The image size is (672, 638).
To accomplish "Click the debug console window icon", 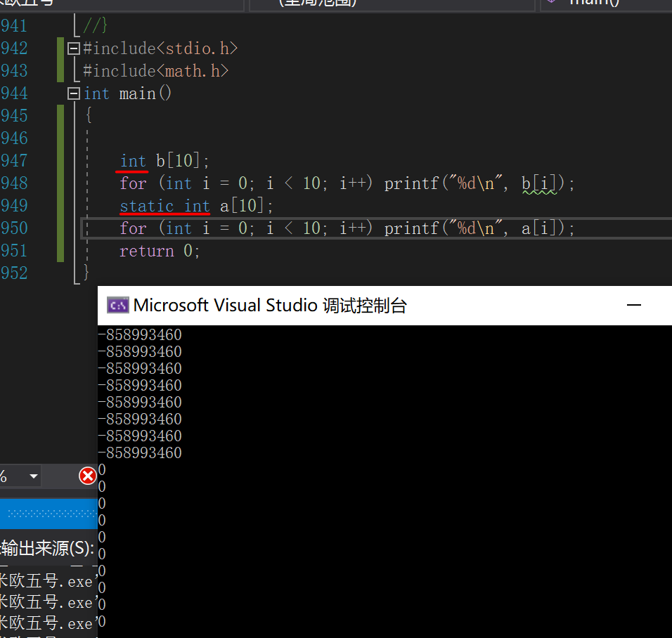I will click(118, 306).
